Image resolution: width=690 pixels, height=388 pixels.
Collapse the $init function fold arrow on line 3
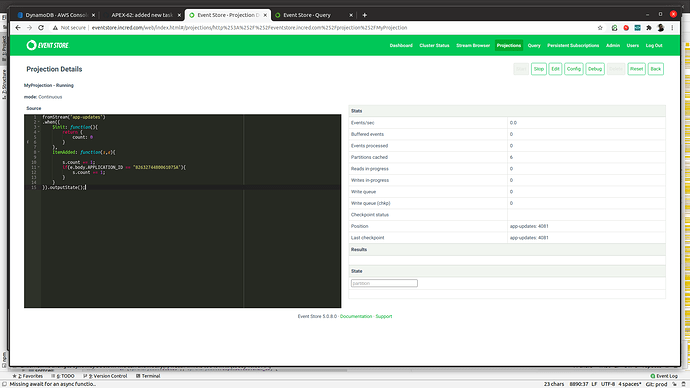coord(39,127)
